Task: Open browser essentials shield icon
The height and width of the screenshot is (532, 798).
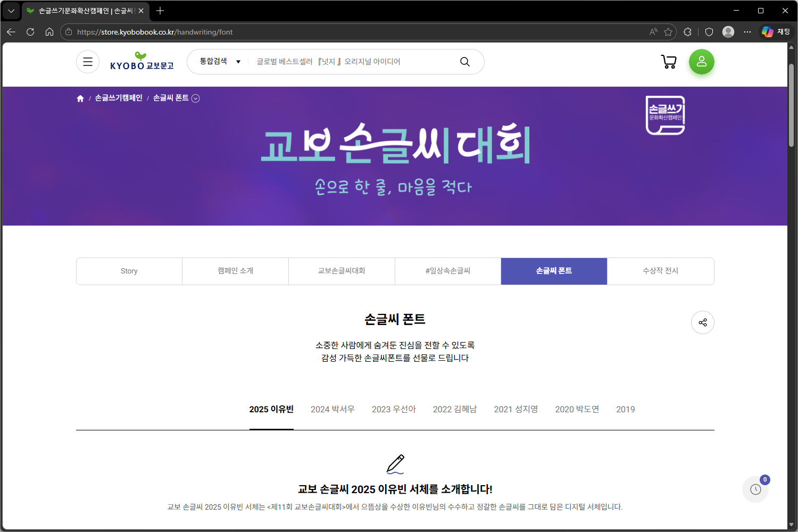Action: (709, 32)
